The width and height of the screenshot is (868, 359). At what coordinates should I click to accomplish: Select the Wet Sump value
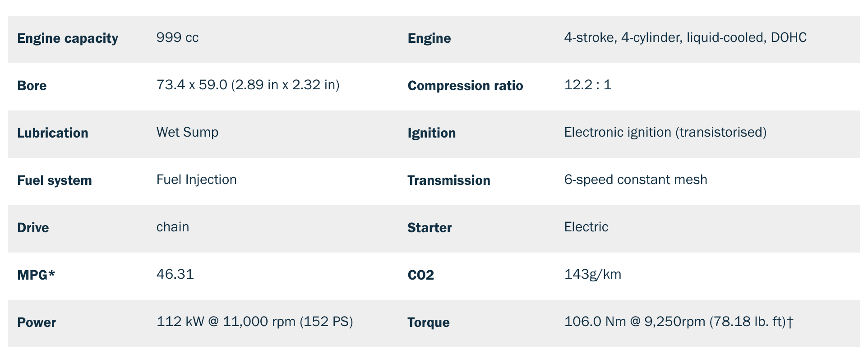[x=187, y=132]
